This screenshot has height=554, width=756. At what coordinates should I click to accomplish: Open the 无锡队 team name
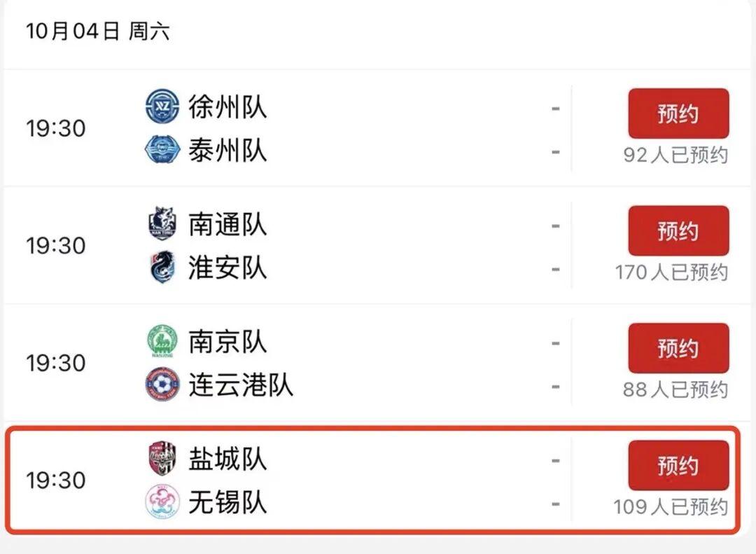(x=227, y=502)
